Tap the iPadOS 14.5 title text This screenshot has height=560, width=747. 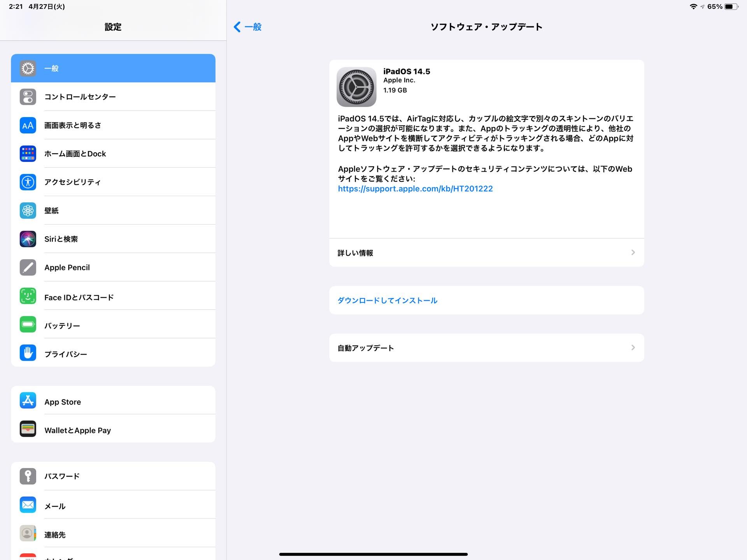pos(407,72)
